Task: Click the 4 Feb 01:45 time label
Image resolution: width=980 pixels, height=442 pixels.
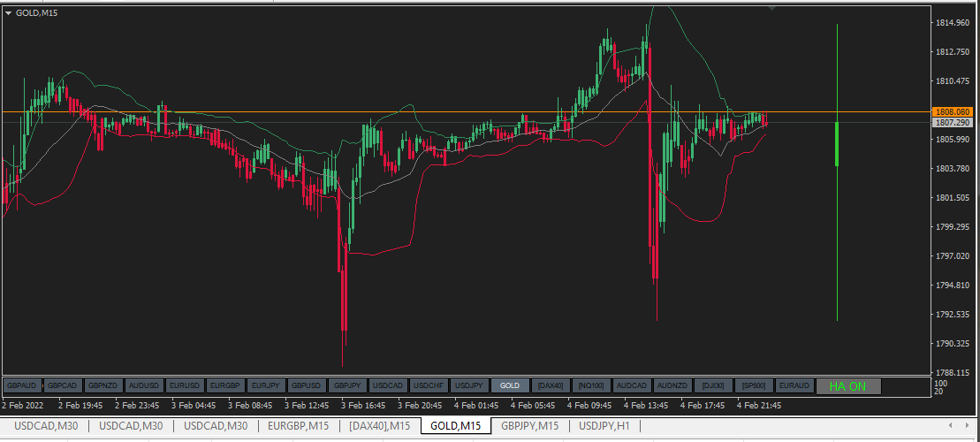Action: click(476, 405)
